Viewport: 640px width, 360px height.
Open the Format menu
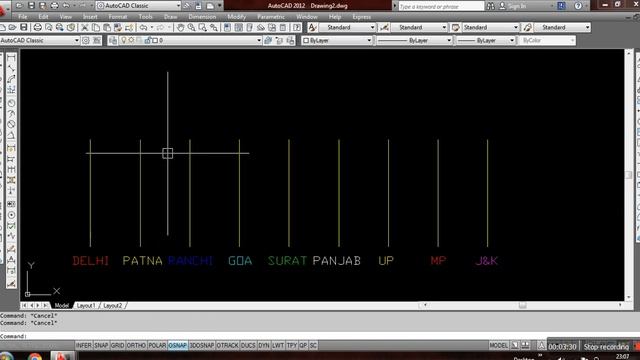click(118, 17)
